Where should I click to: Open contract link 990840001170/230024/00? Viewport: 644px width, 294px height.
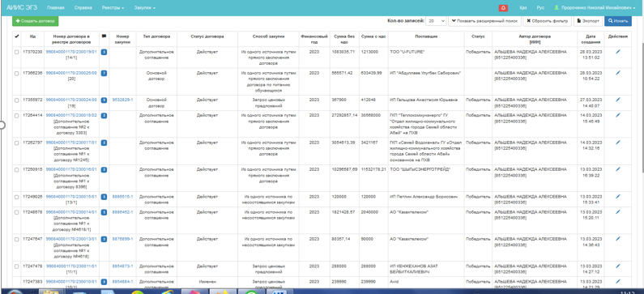point(71,100)
